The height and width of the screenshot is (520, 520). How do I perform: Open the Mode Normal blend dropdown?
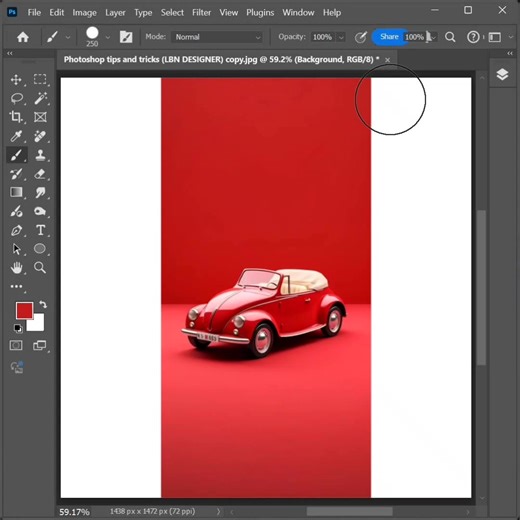[x=217, y=37]
